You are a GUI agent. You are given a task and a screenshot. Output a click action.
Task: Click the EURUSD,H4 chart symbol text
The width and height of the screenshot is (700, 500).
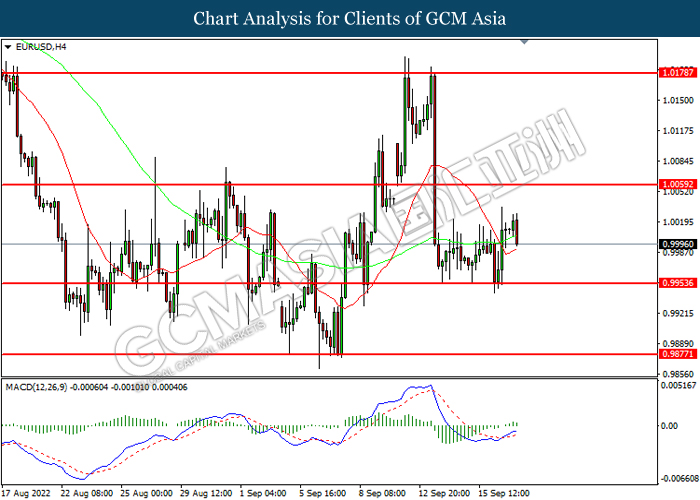[x=41, y=47]
